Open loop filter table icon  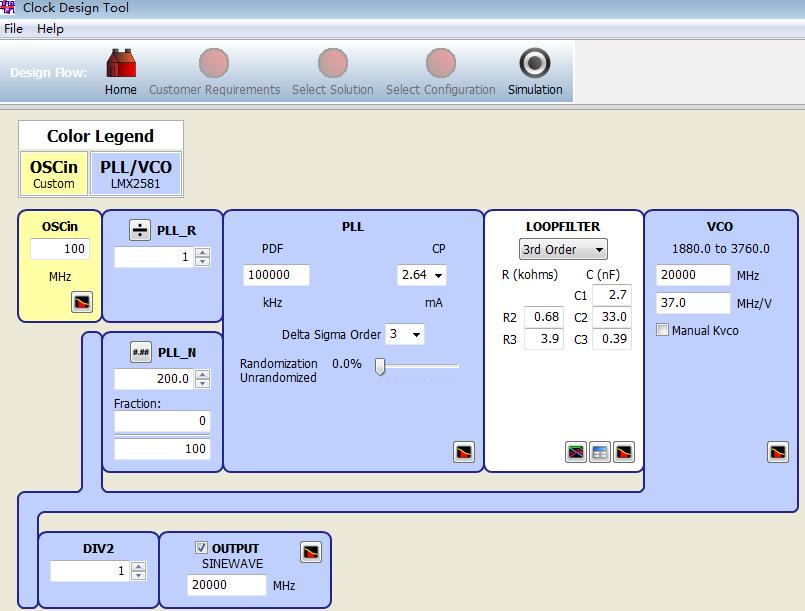(x=600, y=452)
